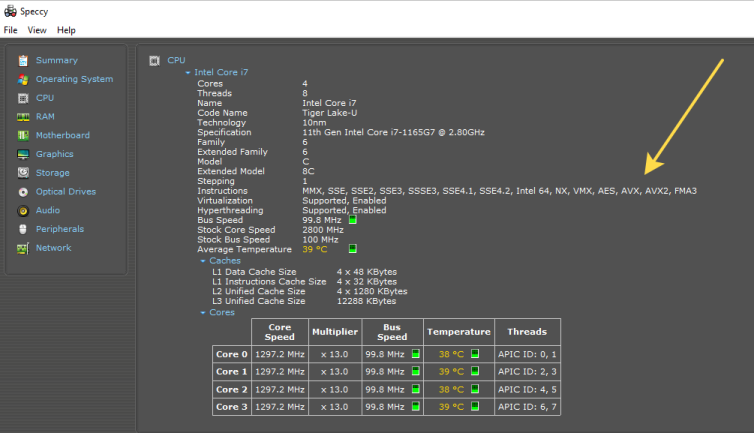Click Core 0 bus speed graph icon
The image size is (754, 433).
coord(416,354)
